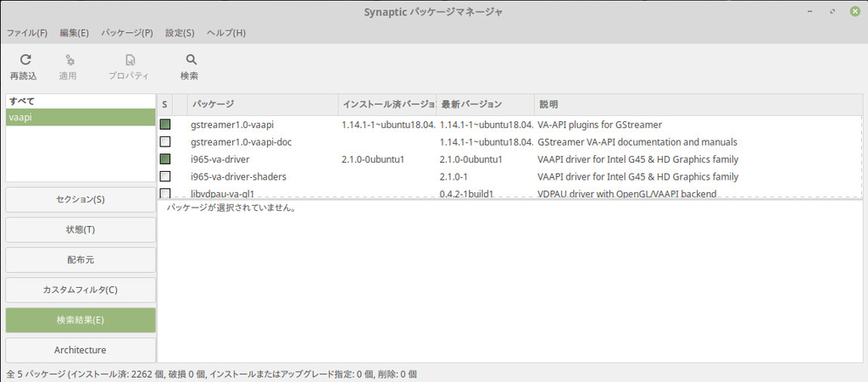This screenshot has width=868, height=382.
Task: Click the 検索 magnifier icon
Action: pyautogui.click(x=191, y=59)
